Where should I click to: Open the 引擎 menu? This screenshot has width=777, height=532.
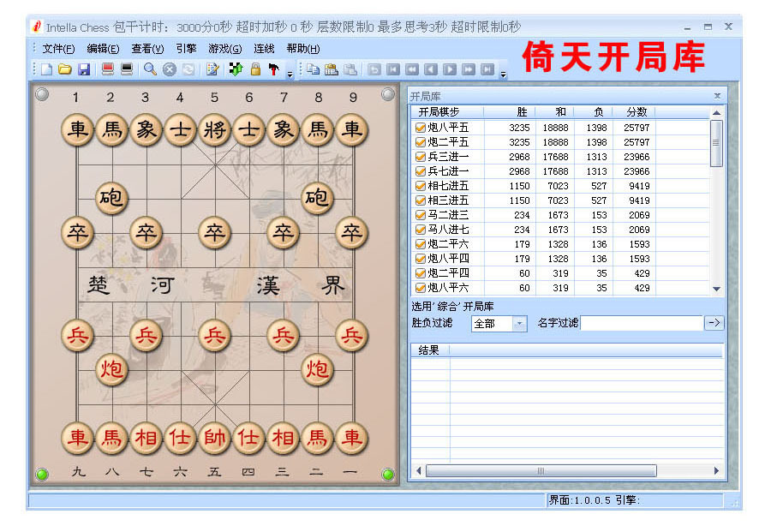tap(186, 49)
